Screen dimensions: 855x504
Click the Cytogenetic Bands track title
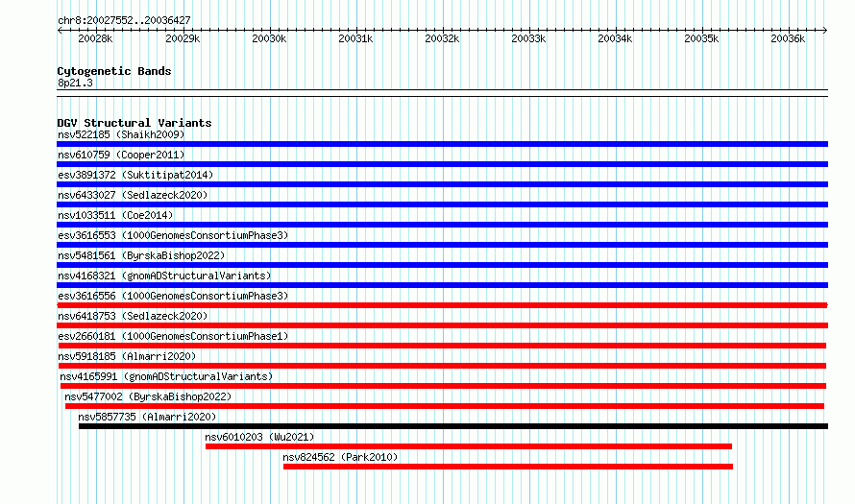pyautogui.click(x=114, y=71)
